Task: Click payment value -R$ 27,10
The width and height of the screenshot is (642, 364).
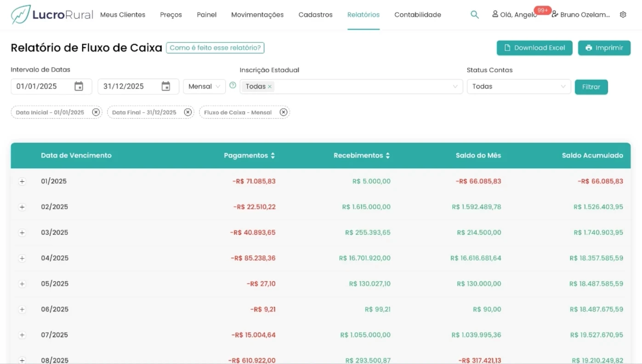Action: tap(261, 284)
